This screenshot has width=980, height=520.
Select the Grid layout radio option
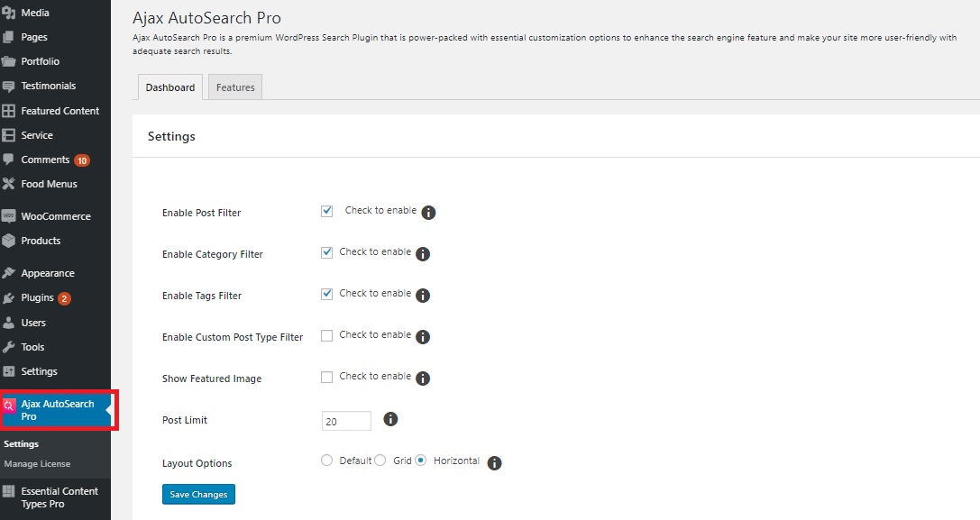[x=380, y=461]
